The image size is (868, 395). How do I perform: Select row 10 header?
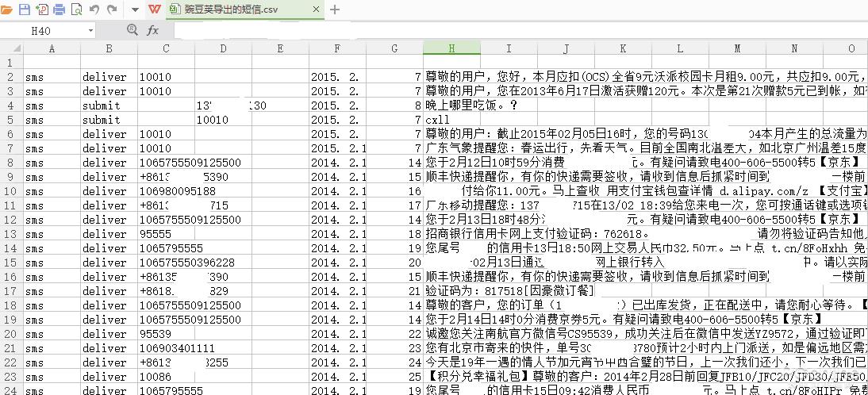coord(11,191)
